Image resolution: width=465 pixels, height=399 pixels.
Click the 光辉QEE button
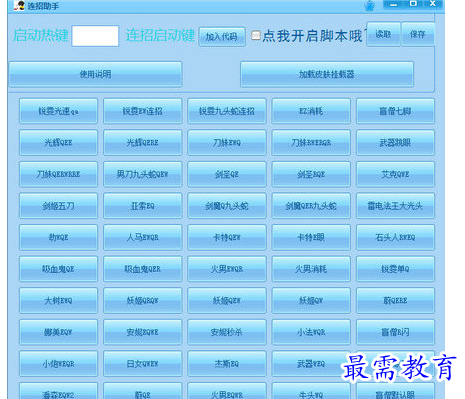point(58,143)
